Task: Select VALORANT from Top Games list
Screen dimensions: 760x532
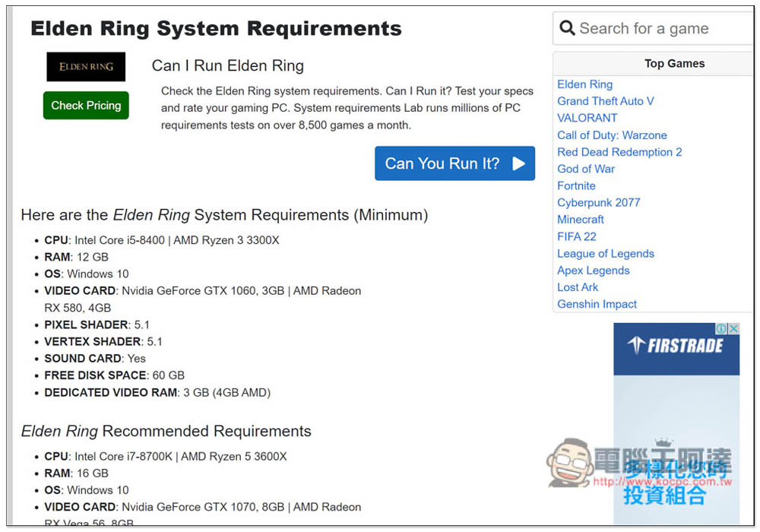Action: (x=587, y=119)
